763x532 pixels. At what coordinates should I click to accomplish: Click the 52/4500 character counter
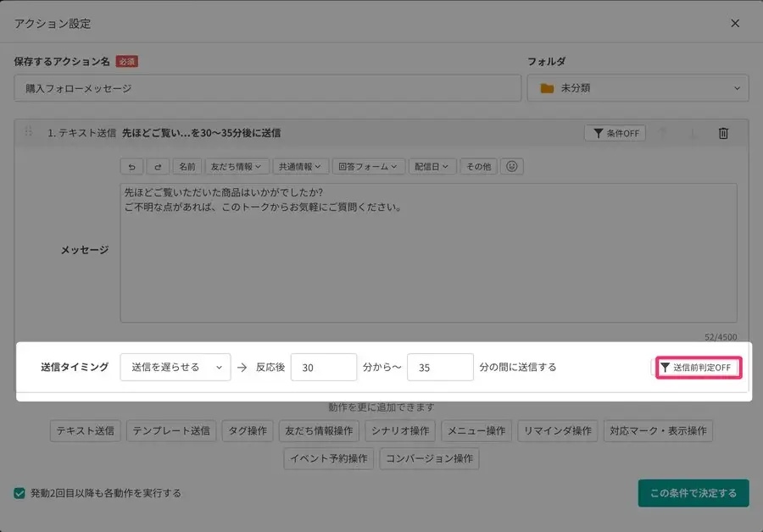coord(721,337)
